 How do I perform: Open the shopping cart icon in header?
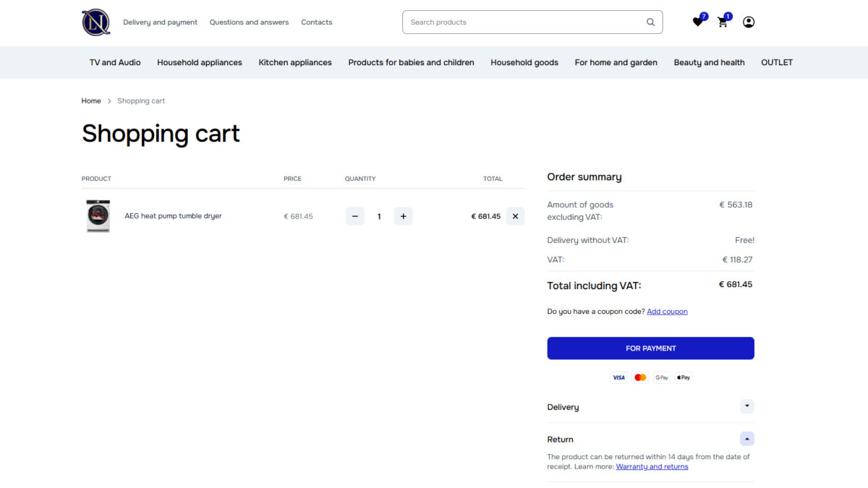[723, 22]
